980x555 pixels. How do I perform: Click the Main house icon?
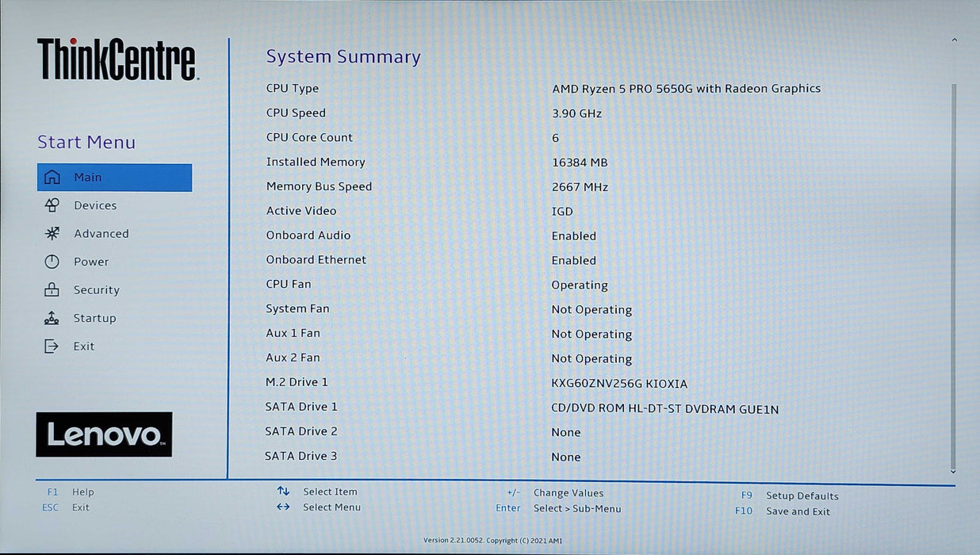(52, 178)
